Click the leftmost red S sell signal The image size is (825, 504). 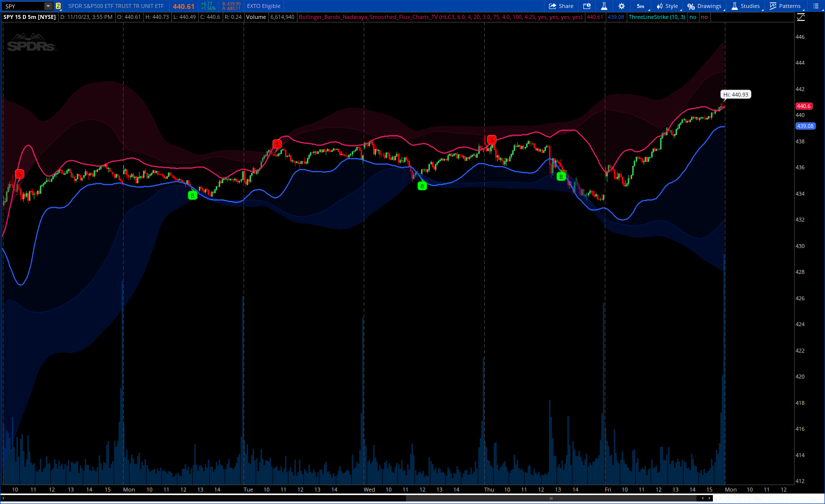pyautogui.click(x=19, y=174)
